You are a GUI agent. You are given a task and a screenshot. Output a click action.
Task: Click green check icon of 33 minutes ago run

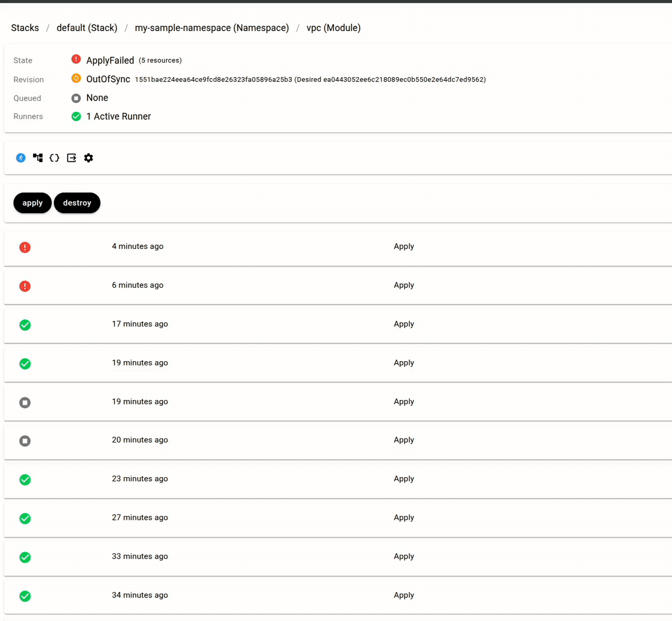coord(25,557)
